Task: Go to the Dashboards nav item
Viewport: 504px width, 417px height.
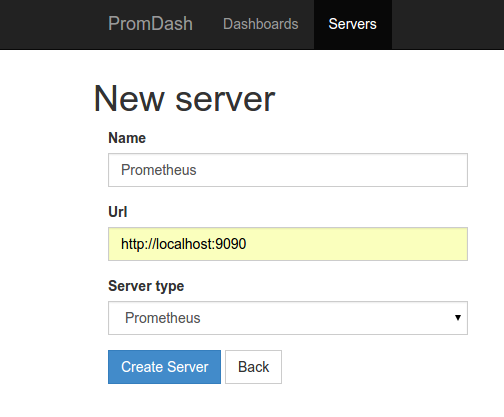Action: pos(261,24)
